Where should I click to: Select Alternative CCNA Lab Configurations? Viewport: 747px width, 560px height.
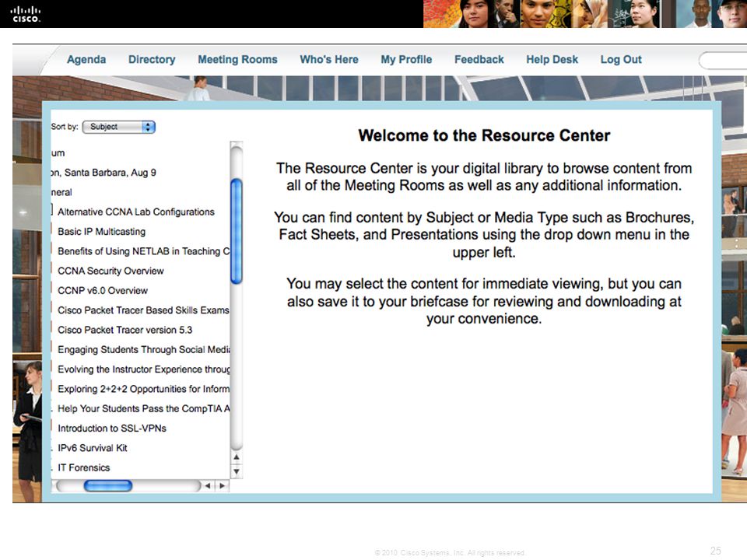(x=135, y=212)
